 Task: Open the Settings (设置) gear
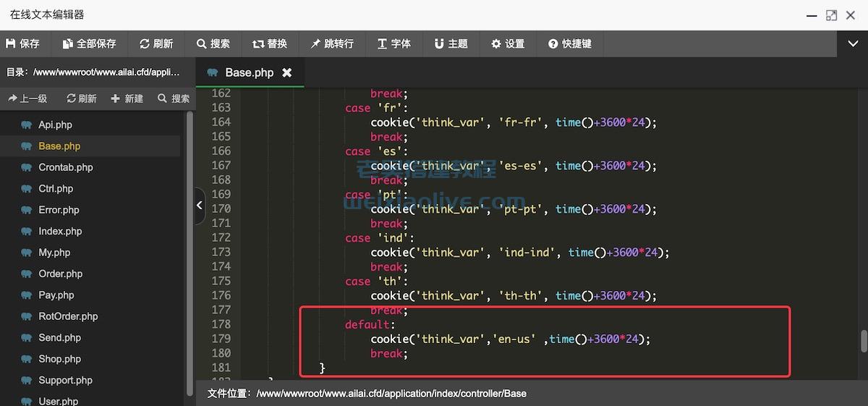pyautogui.click(x=508, y=43)
